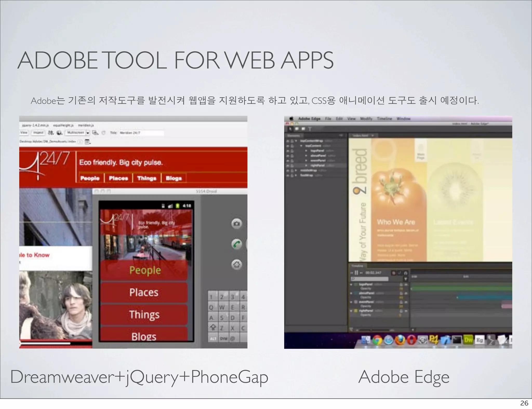Collapse topContent in Elements tree
This screenshot has height=409, width=532.
301,146
